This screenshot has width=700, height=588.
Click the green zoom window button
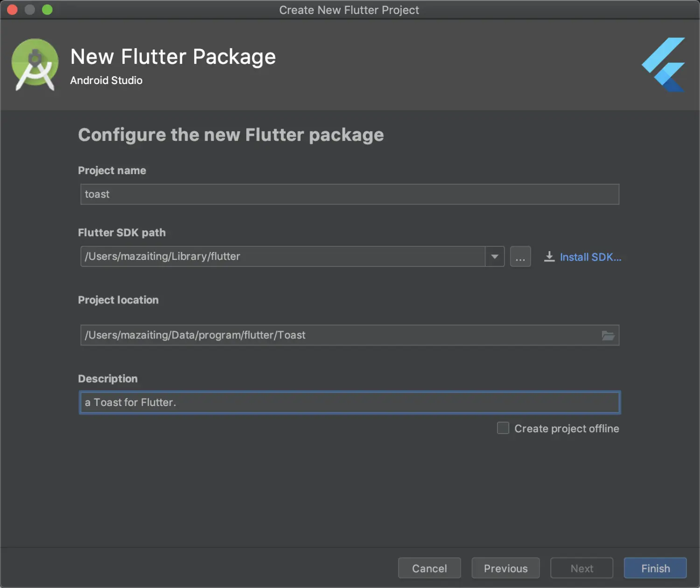[x=47, y=9]
